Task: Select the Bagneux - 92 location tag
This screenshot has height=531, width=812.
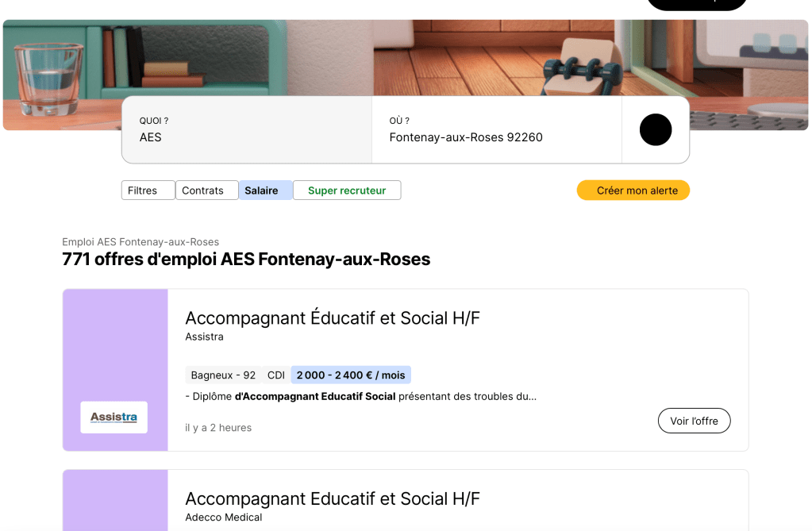Action: tap(223, 375)
